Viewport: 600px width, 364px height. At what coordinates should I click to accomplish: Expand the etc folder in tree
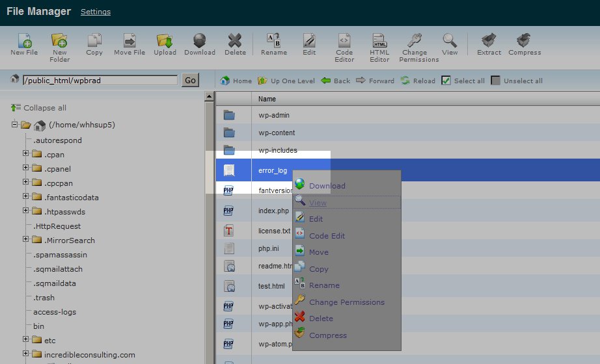click(26, 340)
